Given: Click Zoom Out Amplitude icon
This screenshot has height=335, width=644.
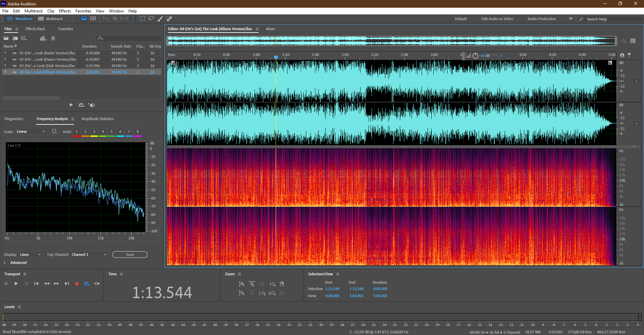Looking at the screenshot, I should [x=241, y=293].
